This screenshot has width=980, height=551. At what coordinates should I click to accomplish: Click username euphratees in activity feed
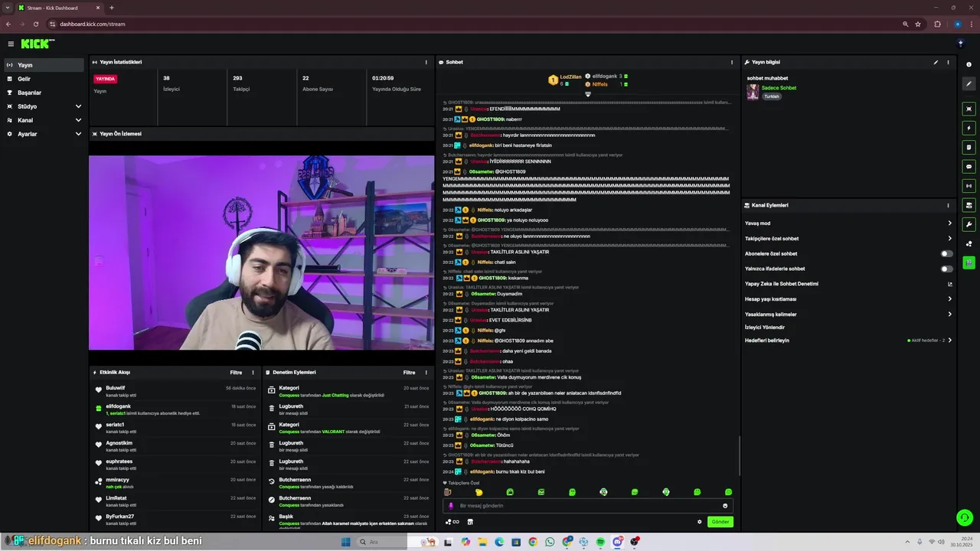[x=119, y=461]
